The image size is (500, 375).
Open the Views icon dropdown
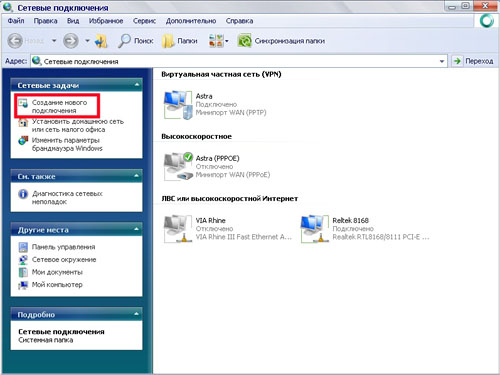[218, 41]
